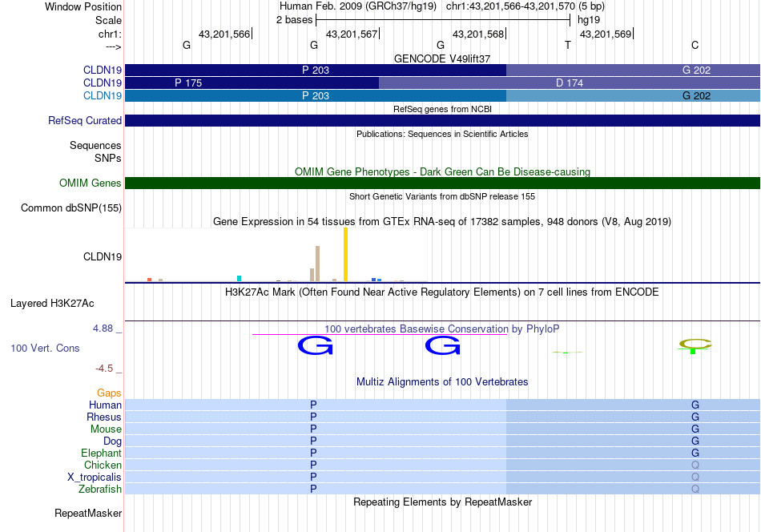Click the RefSeq Curated dark blue bar
Screen dimensions: 761x532
coord(443,120)
